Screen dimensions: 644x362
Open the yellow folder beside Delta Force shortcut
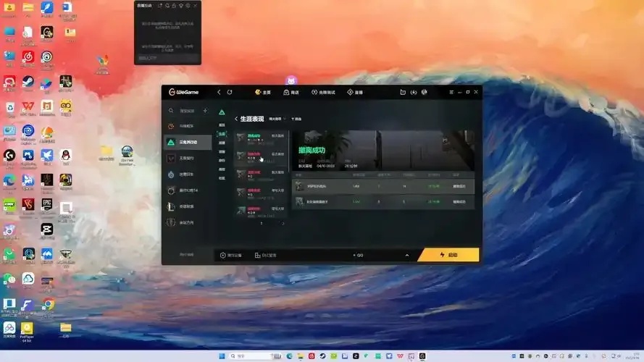tap(106, 153)
